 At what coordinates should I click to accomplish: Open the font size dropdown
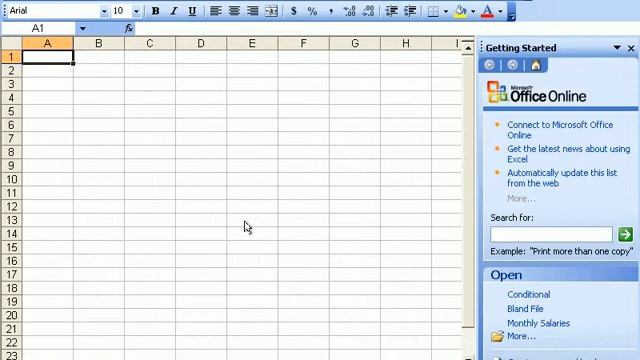pos(136,11)
